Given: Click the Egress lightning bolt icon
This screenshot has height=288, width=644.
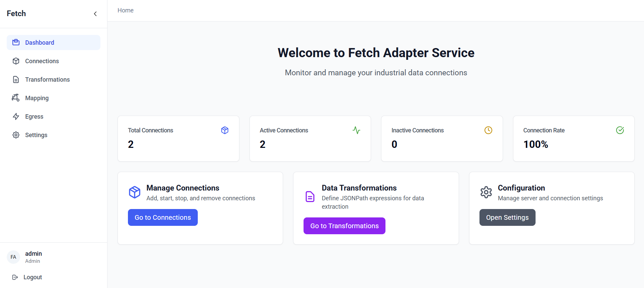Looking at the screenshot, I should click(x=16, y=116).
